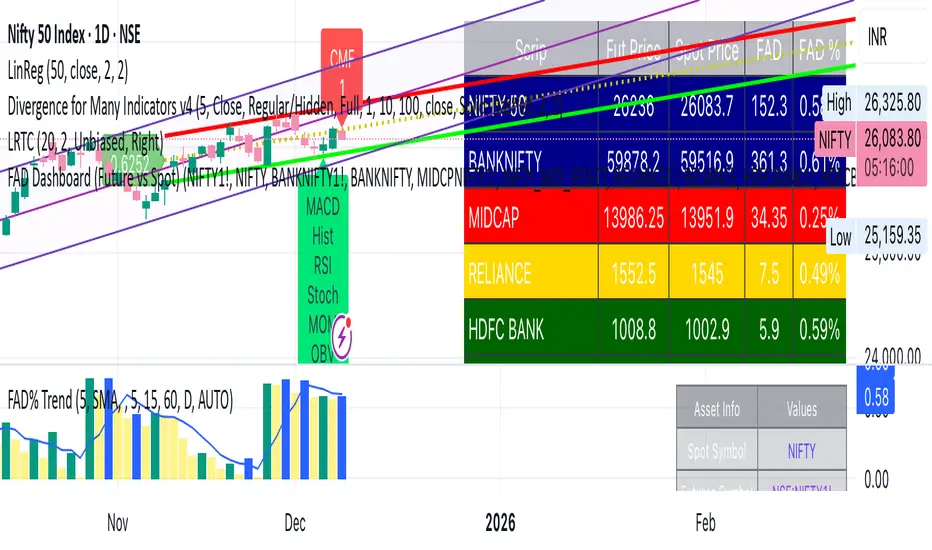Screen dimensions: 932x550
Task: Click BANKNIFTY spot price 59516.9
Action: coord(707,161)
